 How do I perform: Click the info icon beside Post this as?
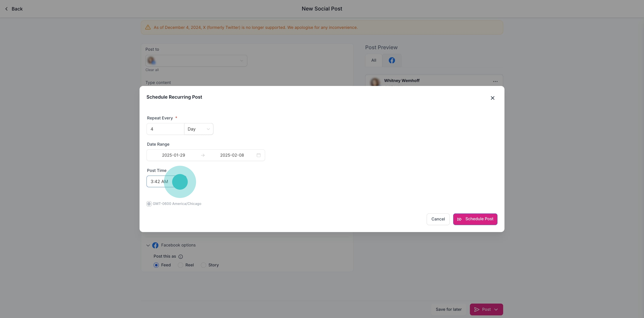pyautogui.click(x=180, y=257)
